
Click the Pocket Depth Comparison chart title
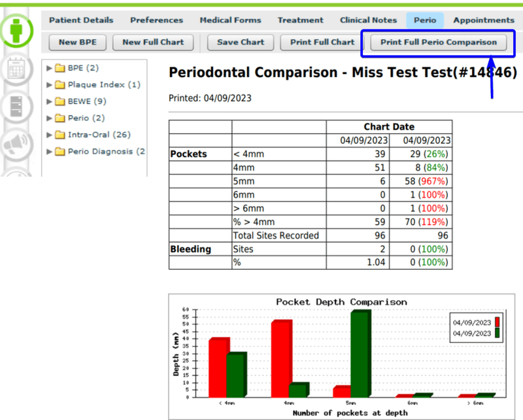click(341, 302)
